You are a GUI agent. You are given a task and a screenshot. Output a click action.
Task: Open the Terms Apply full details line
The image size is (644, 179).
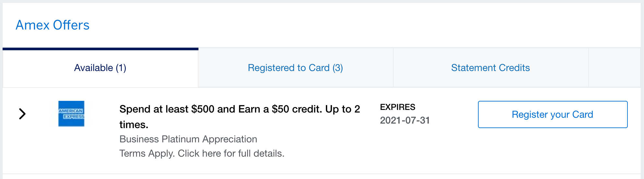click(202, 153)
